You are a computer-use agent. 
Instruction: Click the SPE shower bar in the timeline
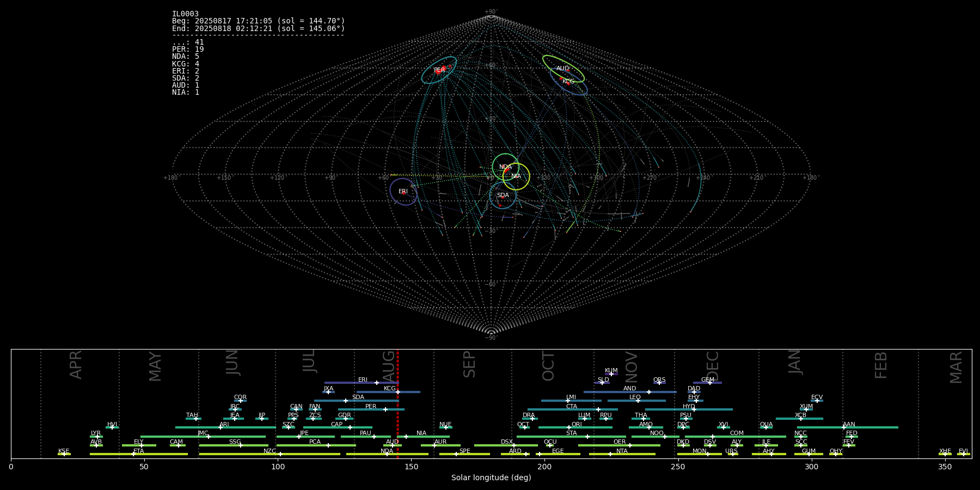(x=464, y=454)
